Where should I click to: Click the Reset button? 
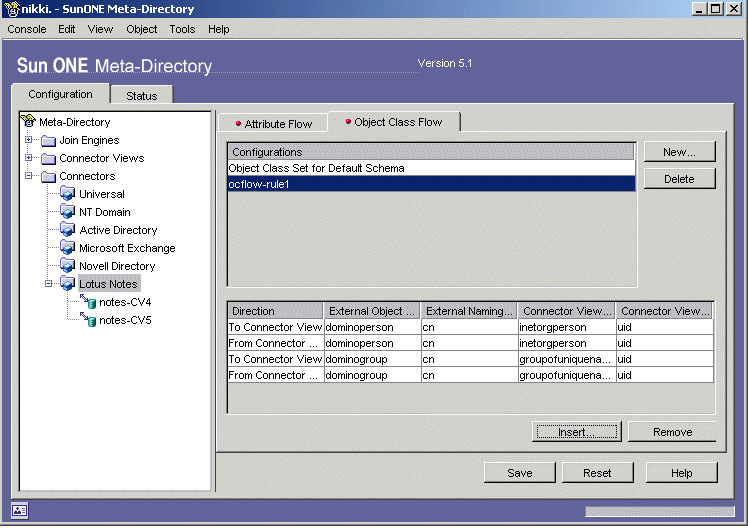(x=597, y=473)
